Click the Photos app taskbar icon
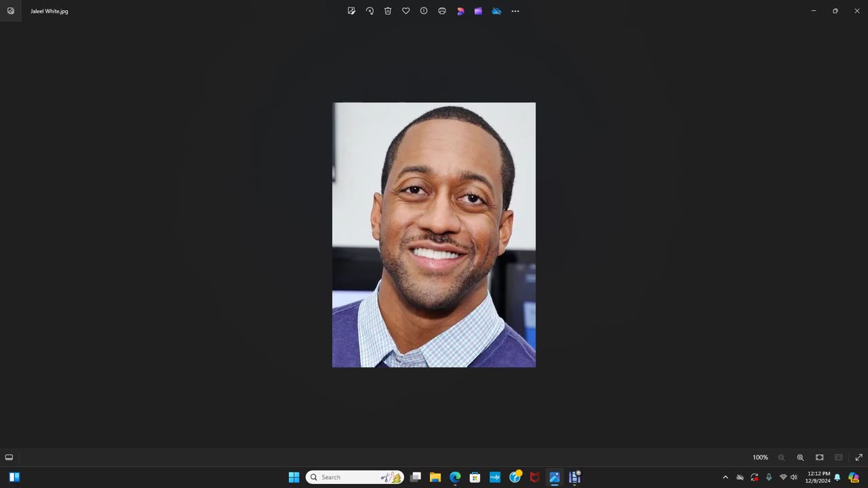Screen dimensions: 868x488 coord(554,477)
